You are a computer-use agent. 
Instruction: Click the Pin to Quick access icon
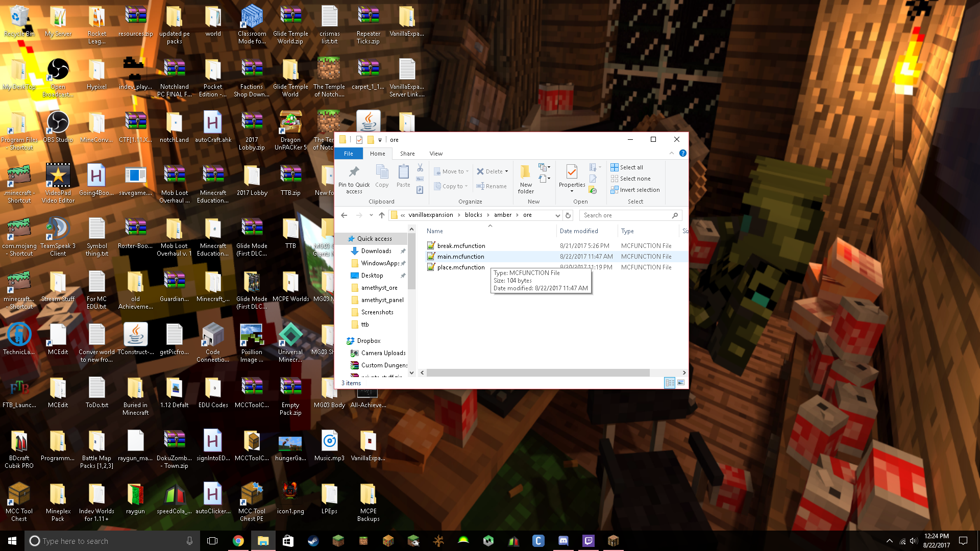pyautogui.click(x=354, y=172)
